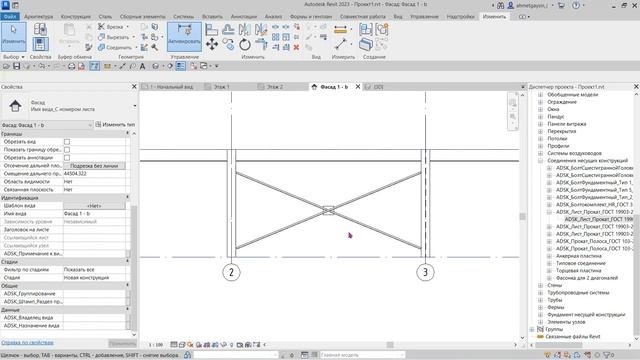
Task: Select the Изменить (Modify) arrow tool
Action: pyautogui.click(x=14, y=37)
